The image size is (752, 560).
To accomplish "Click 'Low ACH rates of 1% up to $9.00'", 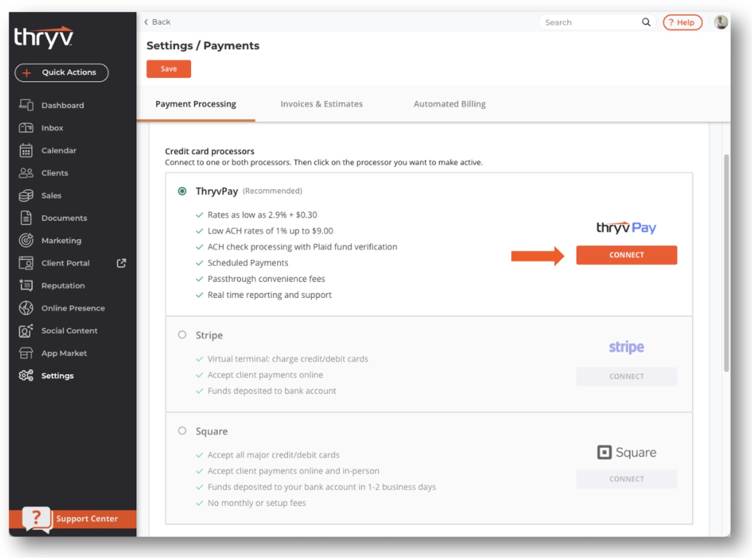I will (x=270, y=231).
